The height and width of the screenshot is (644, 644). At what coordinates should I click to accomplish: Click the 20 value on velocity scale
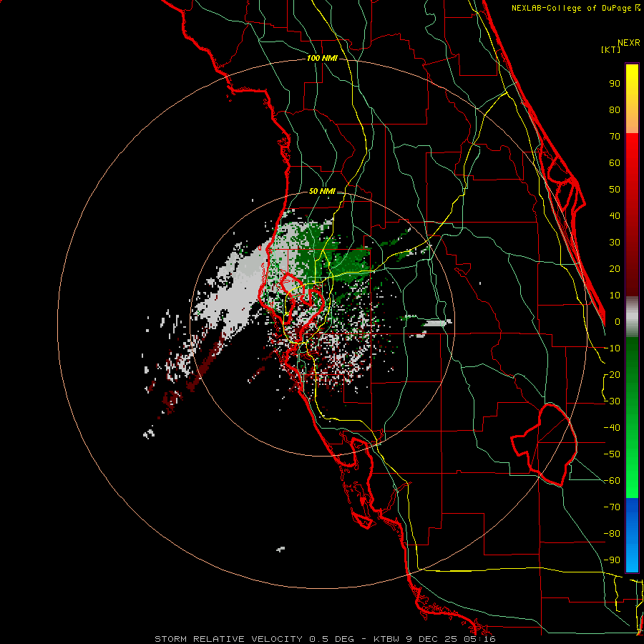(x=615, y=269)
